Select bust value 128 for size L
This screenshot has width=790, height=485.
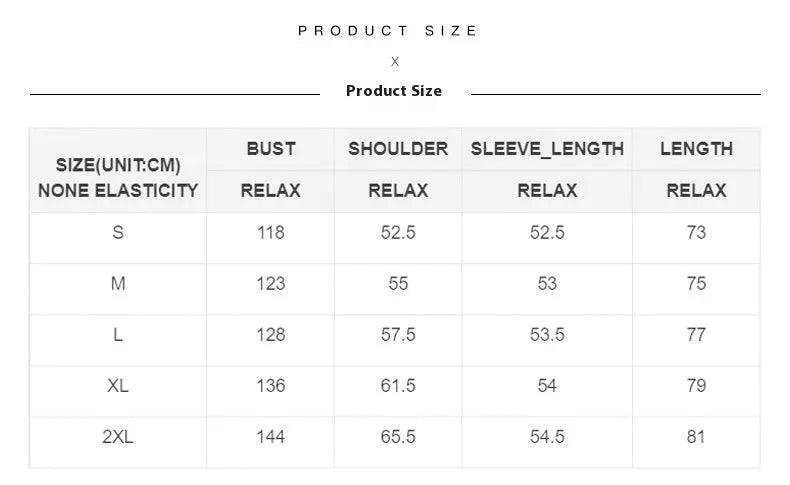coord(271,335)
